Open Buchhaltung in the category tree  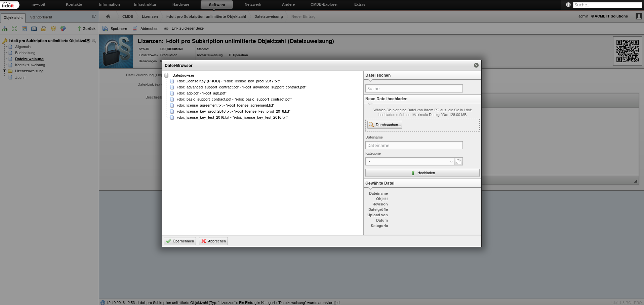pyautogui.click(x=25, y=53)
